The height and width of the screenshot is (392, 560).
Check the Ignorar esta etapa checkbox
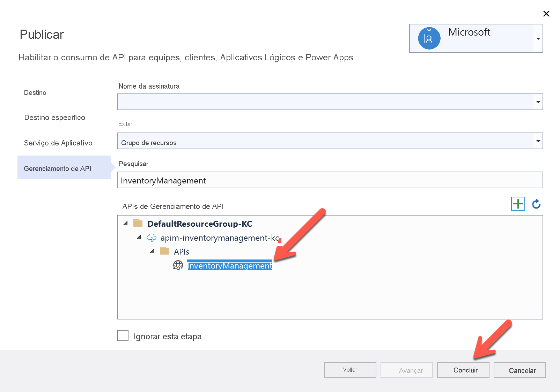coord(123,336)
